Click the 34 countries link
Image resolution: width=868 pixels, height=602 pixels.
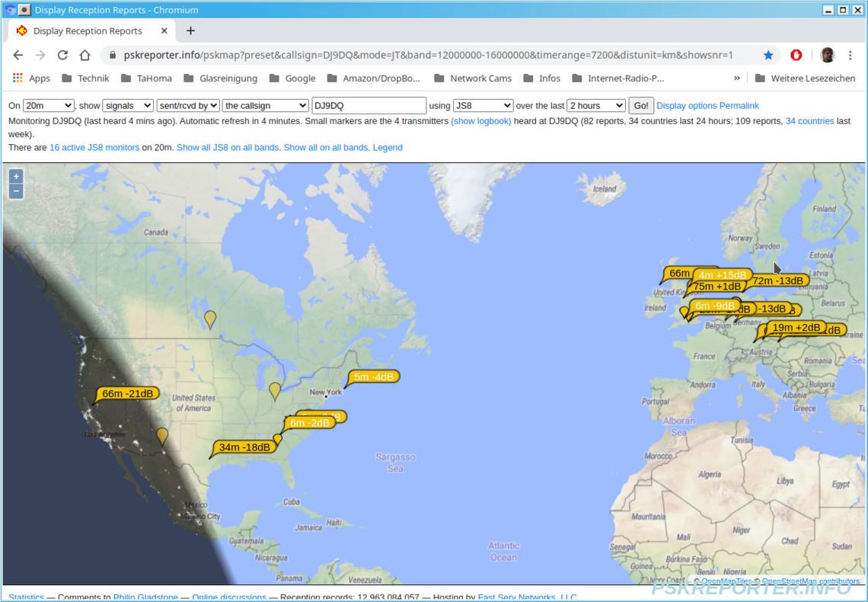point(809,120)
